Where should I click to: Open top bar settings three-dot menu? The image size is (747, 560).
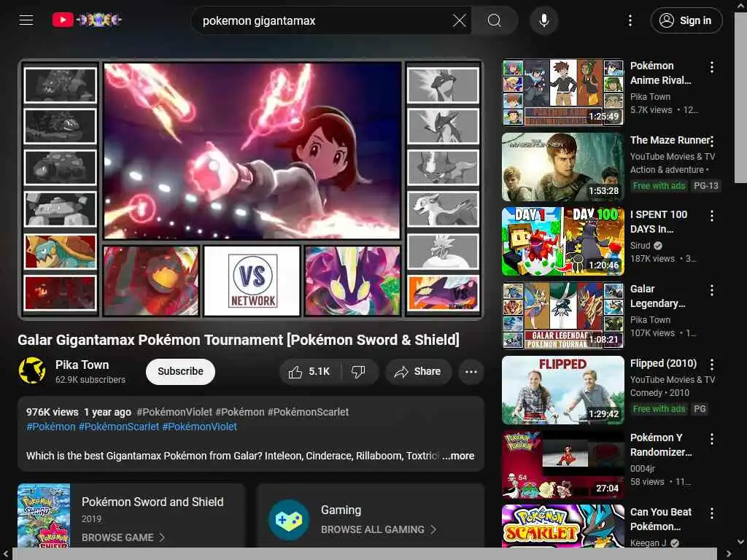tap(630, 20)
